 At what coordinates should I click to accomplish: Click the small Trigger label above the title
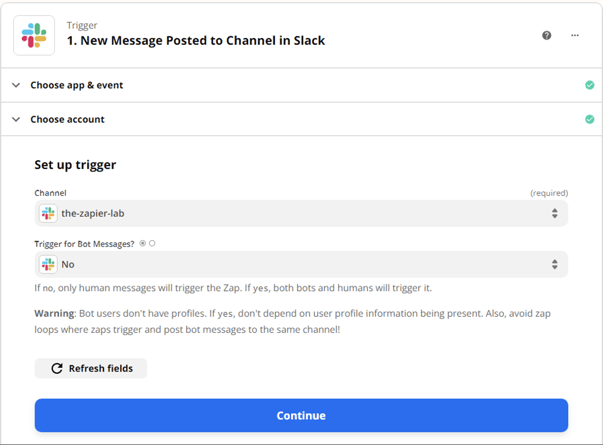point(82,25)
